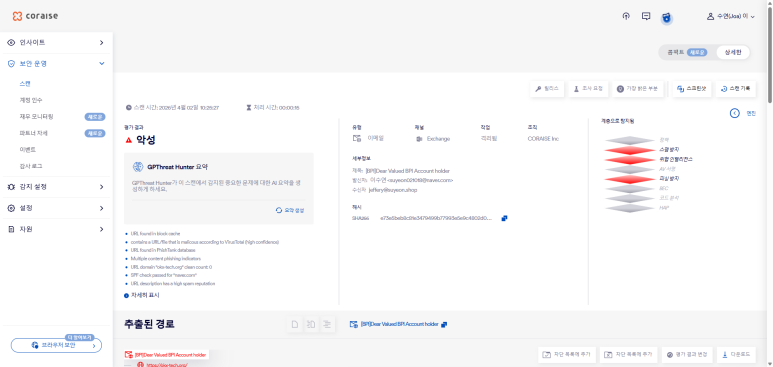Switch to 콤팩트 view toggle
Viewport: 773px width, 367px height.
(687, 52)
